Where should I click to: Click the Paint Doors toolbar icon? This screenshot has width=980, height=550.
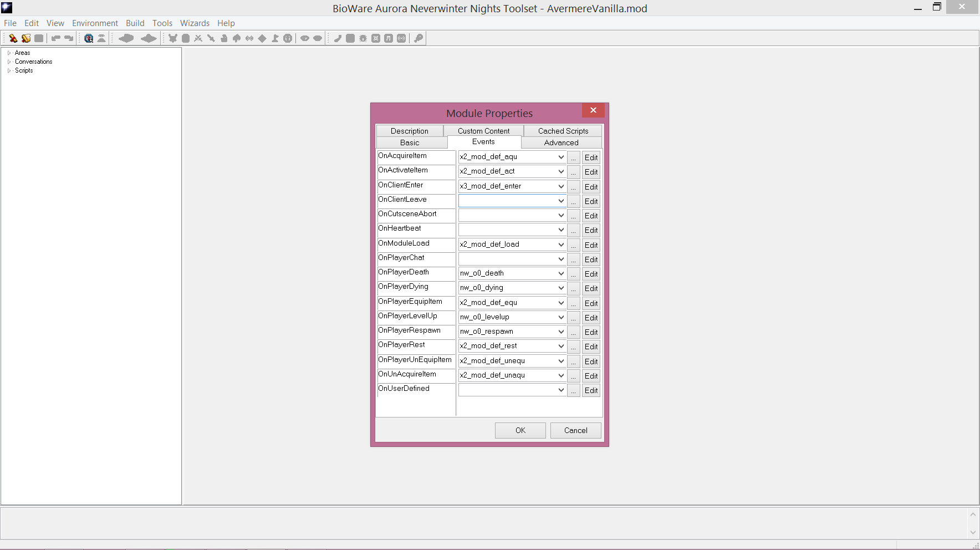(186, 38)
